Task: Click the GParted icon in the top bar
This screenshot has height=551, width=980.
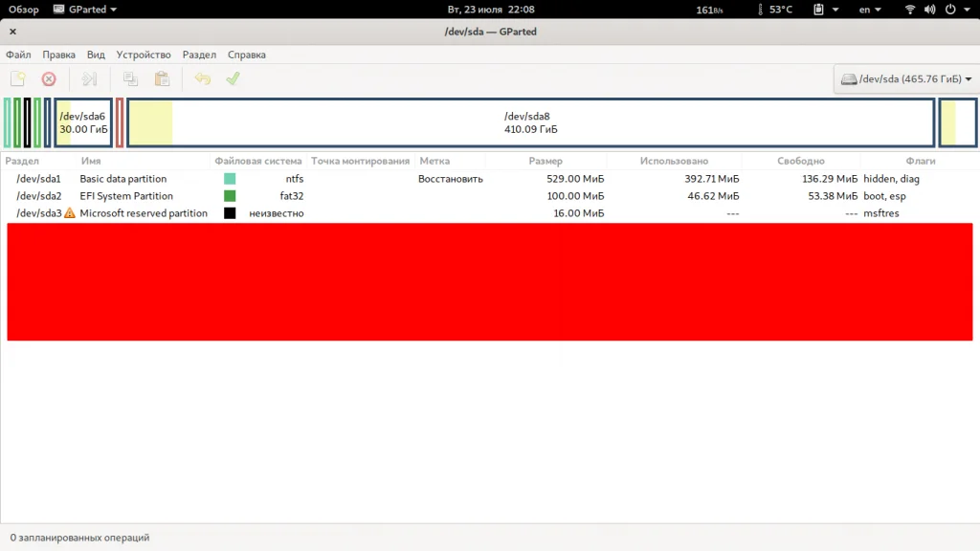Action: coord(58,10)
